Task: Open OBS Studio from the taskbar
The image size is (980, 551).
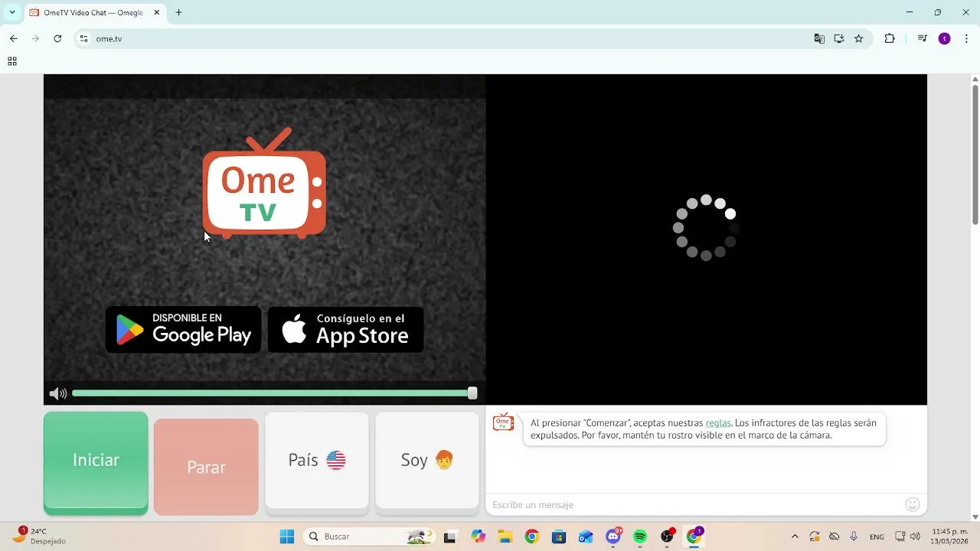Action: (668, 536)
